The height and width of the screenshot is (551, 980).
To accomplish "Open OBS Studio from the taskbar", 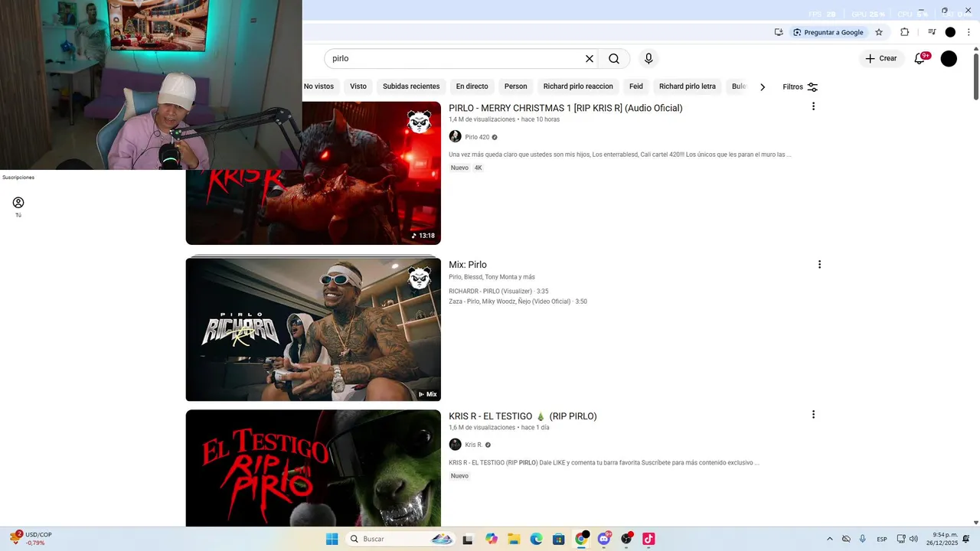I will tap(626, 539).
